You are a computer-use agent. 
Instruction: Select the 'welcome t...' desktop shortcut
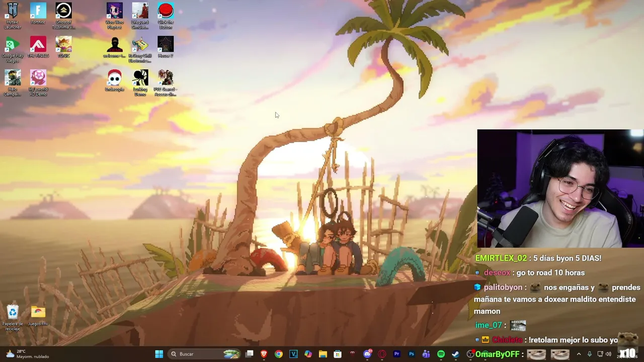click(x=115, y=47)
